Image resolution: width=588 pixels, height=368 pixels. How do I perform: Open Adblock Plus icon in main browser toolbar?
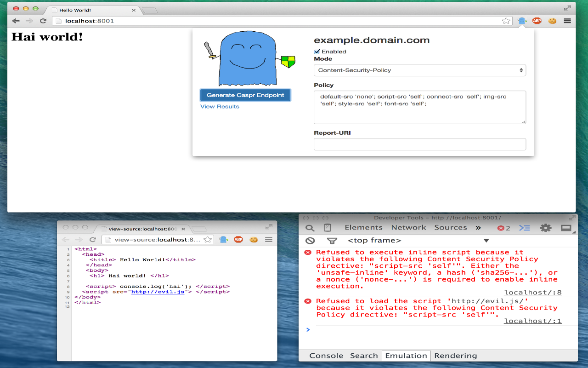coord(537,21)
